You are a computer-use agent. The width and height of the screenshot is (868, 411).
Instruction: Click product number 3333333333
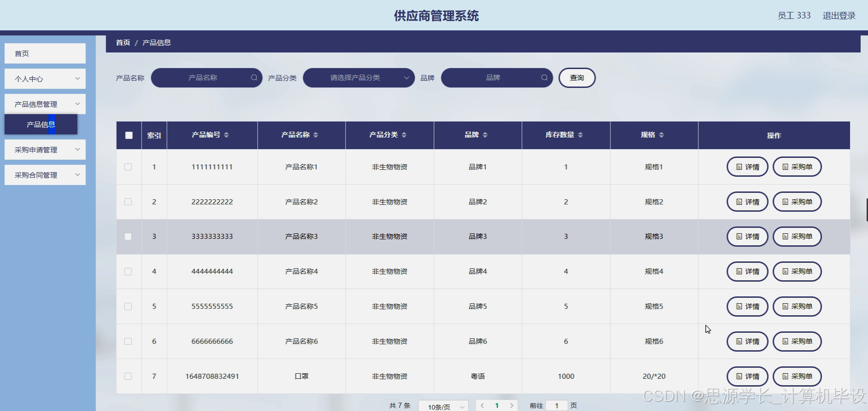pyautogui.click(x=212, y=237)
